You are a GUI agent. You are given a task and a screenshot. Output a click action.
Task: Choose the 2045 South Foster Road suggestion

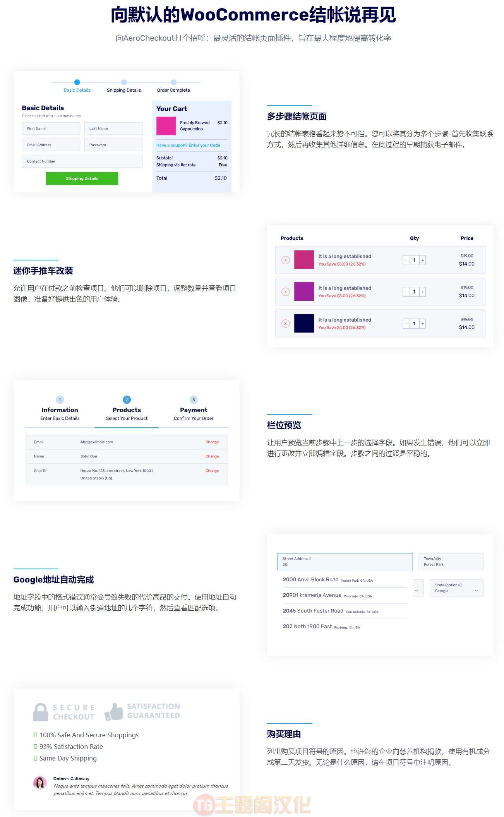(345, 611)
